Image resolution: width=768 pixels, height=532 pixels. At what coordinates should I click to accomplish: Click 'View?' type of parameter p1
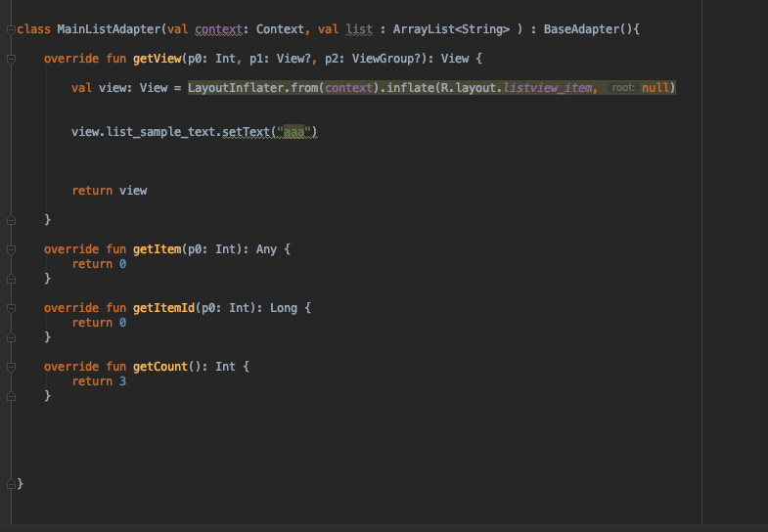click(x=294, y=59)
